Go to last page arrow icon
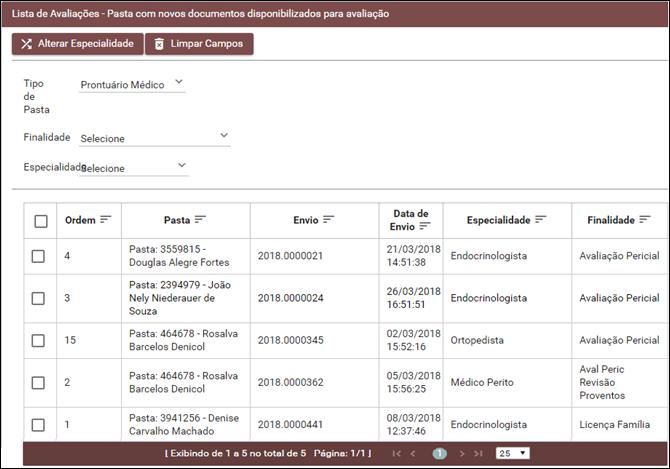This screenshot has width=670, height=469. click(x=478, y=453)
